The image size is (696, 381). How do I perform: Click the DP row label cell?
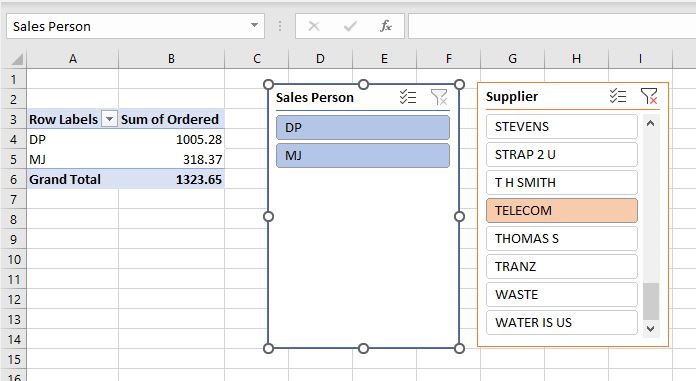(x=73, y=139)
